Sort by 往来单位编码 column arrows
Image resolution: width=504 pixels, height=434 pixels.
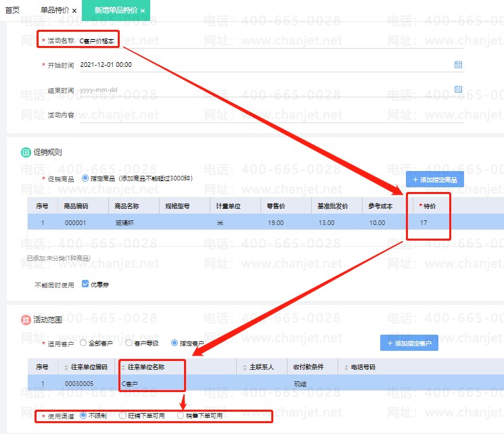[66, 367]
